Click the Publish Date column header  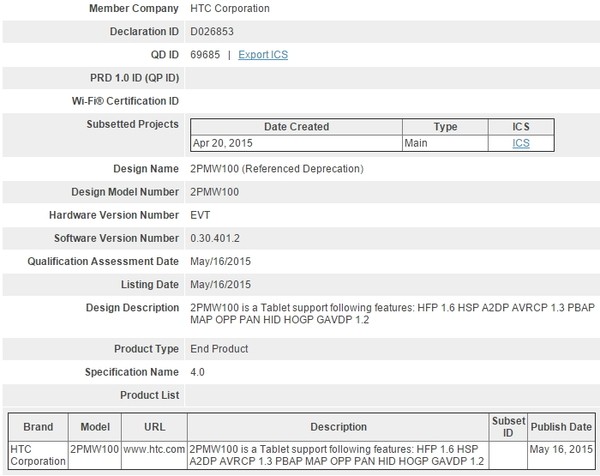(x=561, y=427)
